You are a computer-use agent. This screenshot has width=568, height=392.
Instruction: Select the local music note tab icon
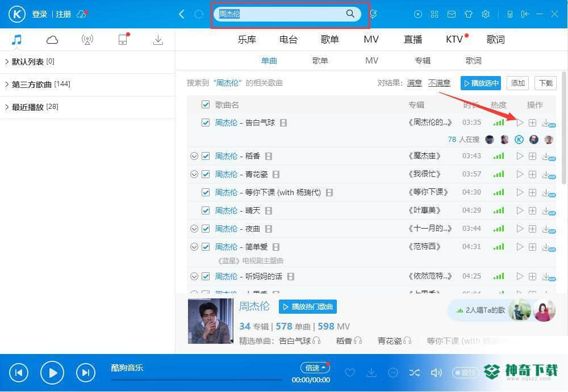tap(16, 40)
